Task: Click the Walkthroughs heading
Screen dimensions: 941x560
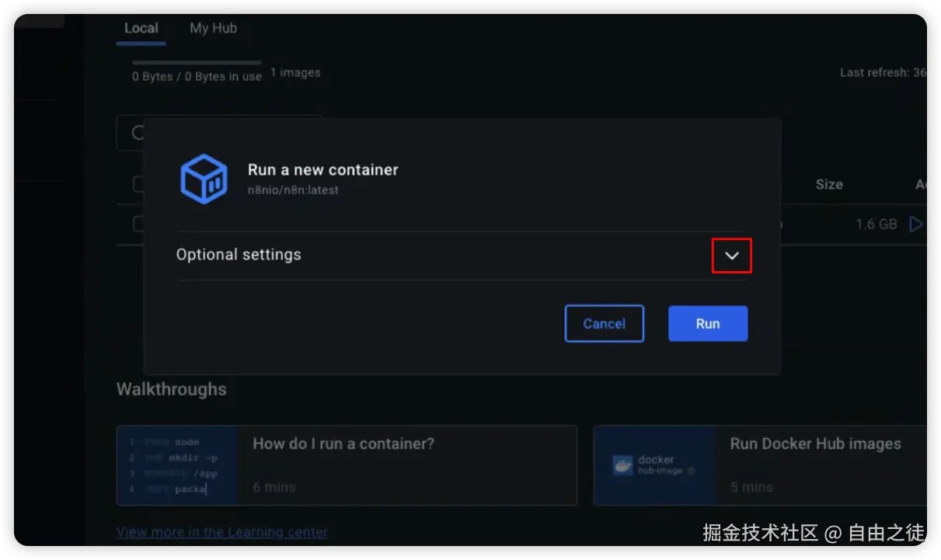Action: point(172,389)
